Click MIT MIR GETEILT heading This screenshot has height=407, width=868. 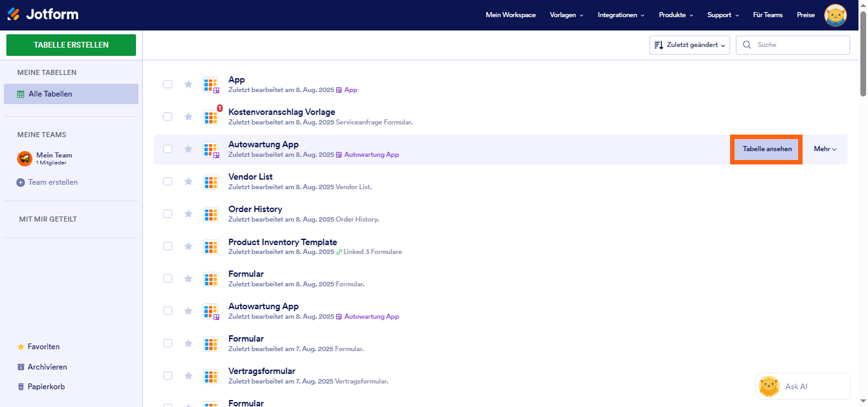(48, 219)
